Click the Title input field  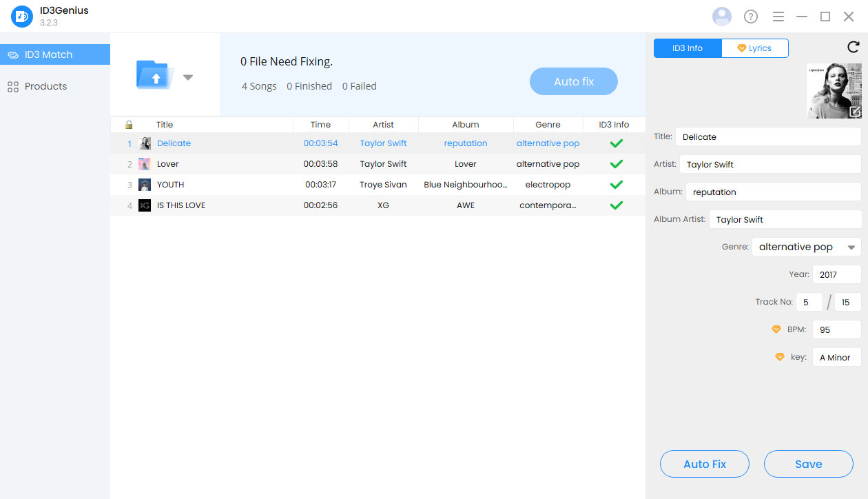[768, 136]
